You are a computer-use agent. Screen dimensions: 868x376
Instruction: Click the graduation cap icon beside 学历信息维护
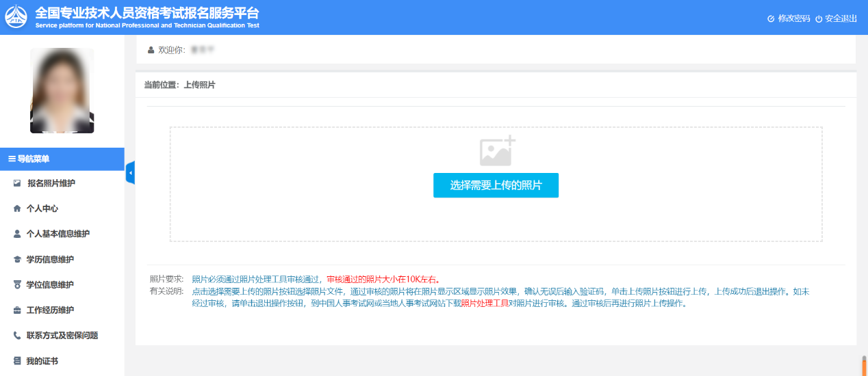17,260
